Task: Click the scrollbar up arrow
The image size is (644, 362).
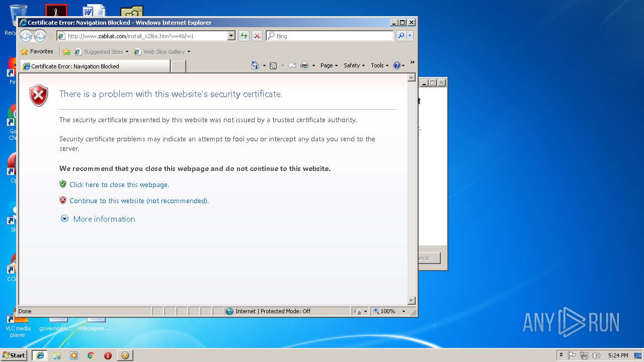Action: pos(411,78)
